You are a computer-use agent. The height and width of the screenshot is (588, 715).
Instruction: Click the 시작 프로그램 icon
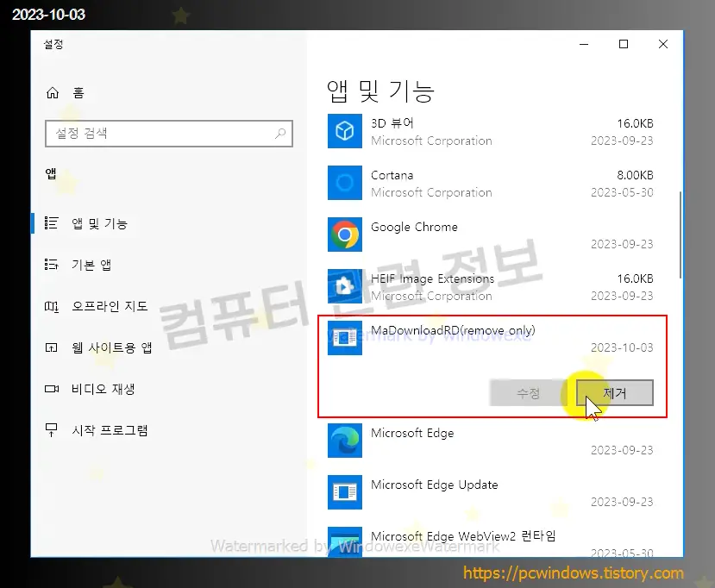point(51,430)
